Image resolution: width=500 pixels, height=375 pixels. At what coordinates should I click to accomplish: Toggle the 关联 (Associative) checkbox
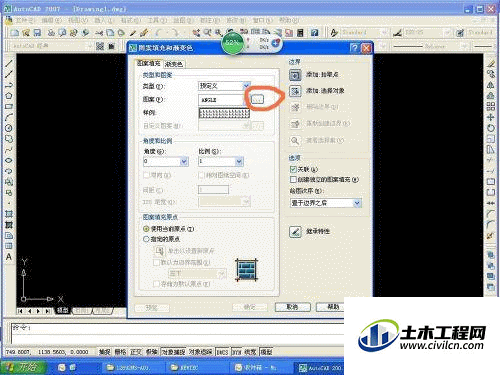coord(293,169)
